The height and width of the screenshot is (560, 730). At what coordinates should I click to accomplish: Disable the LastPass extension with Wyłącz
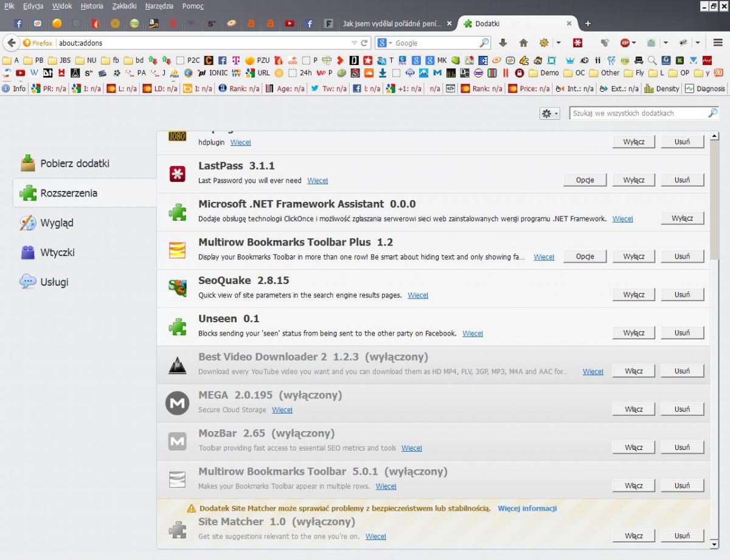click(x=634, y=180)
